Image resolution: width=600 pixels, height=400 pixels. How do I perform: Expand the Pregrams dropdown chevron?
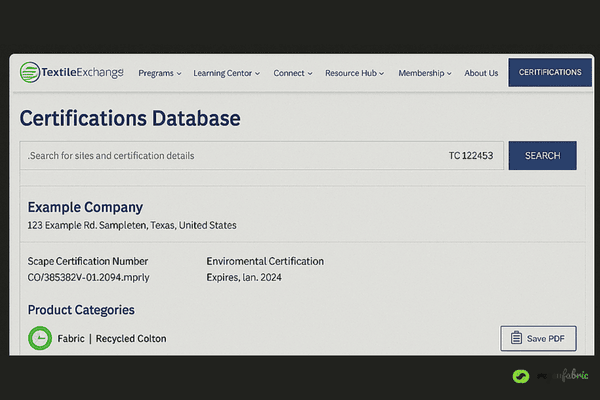[x=179, y=73]
